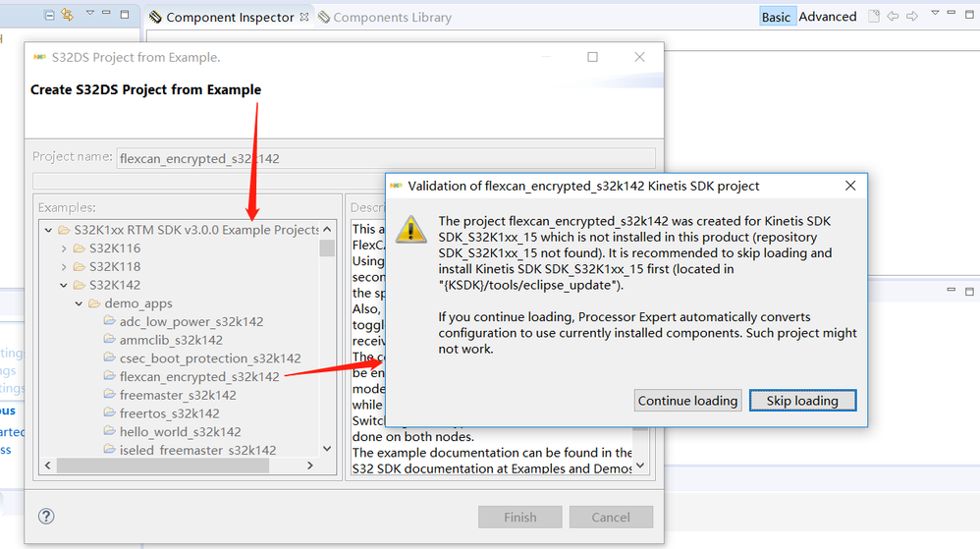Click Cancel in the project wizard
The image size is (980, 549).
coord(611,518)
